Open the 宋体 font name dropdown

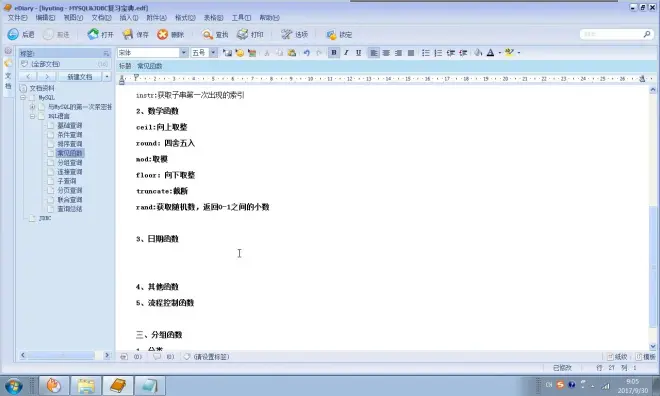click(x=184, y=53)
